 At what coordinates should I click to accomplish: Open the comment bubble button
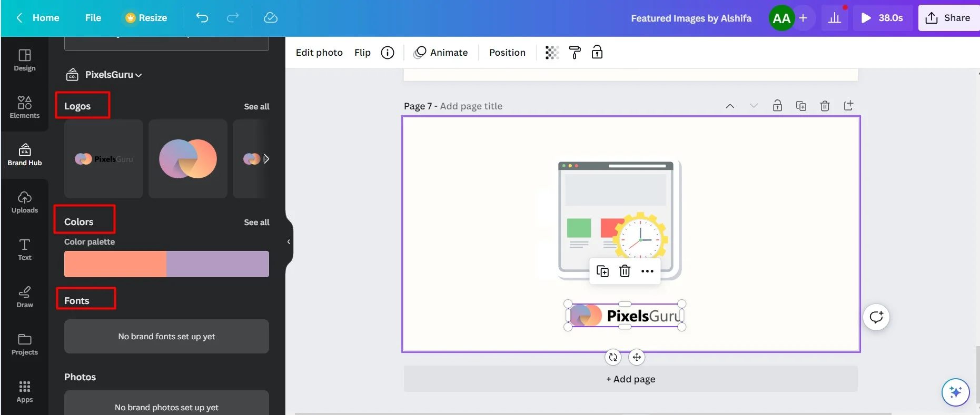click(876, 317)
